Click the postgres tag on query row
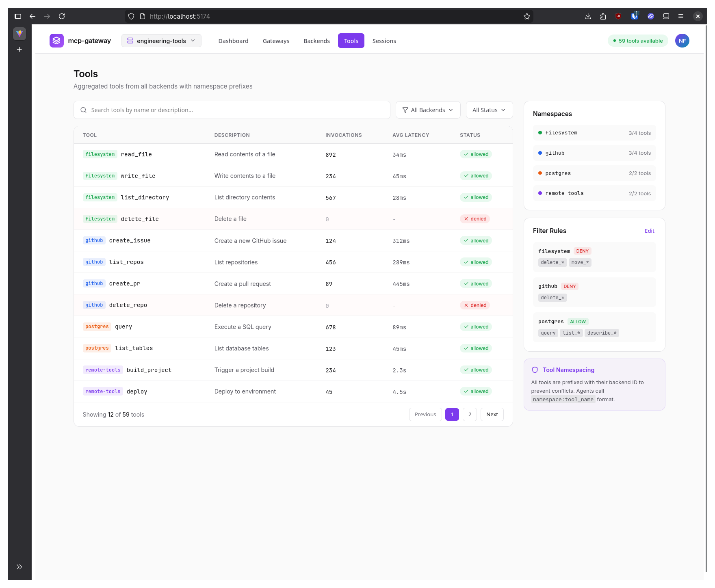Image resolution: width=715 pixels, height=588 pixels. 97,326
